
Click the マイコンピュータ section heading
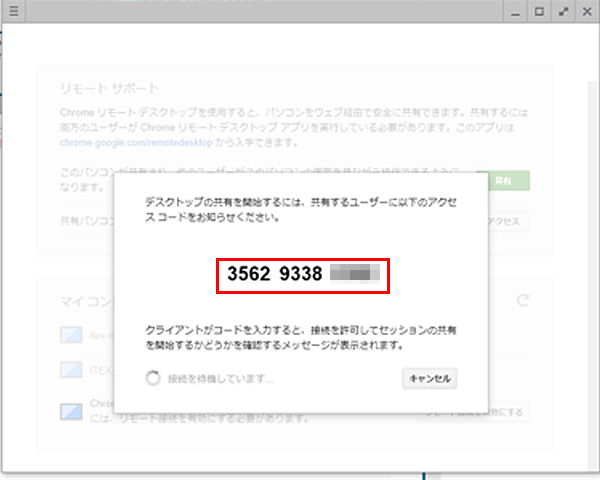pyautogui.click(x=85, y=300)
